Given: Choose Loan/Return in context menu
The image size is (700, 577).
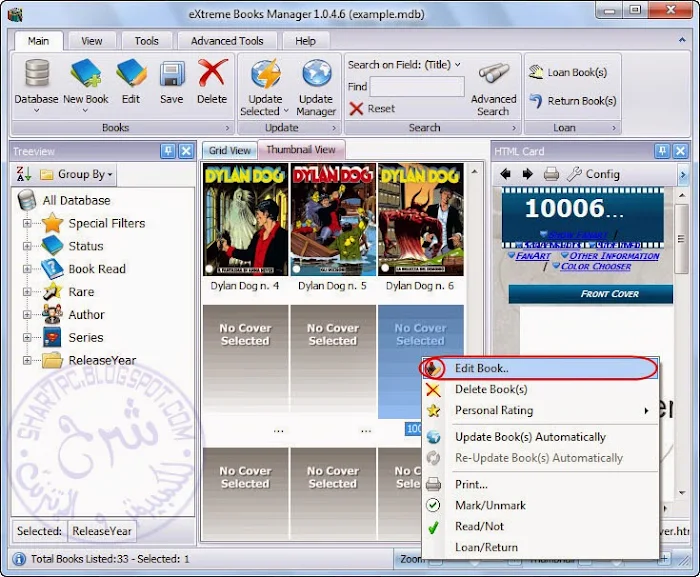Looking at the screenshot, I should (x=540, y=547).
